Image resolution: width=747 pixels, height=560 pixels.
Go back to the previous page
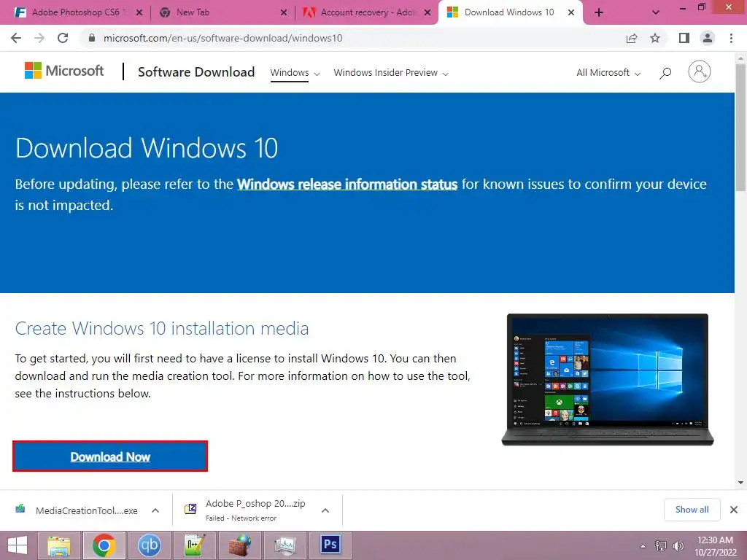coord(16,38)
